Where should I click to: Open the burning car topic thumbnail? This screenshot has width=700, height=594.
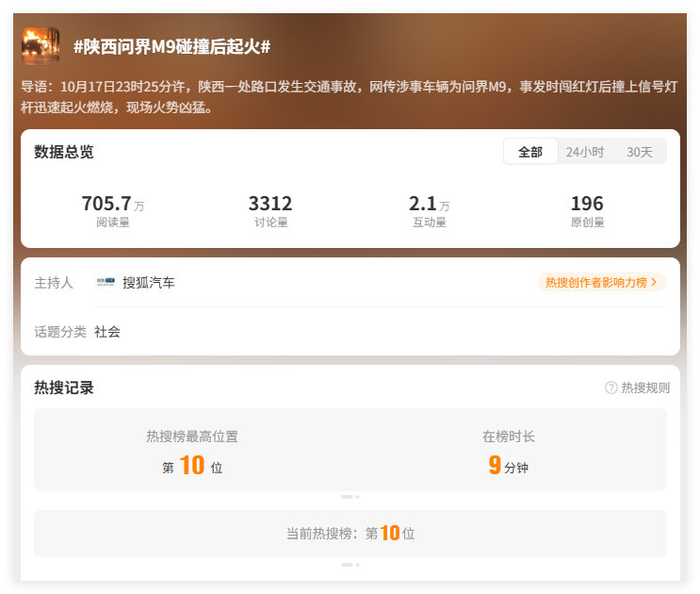[x=41, y=46]
